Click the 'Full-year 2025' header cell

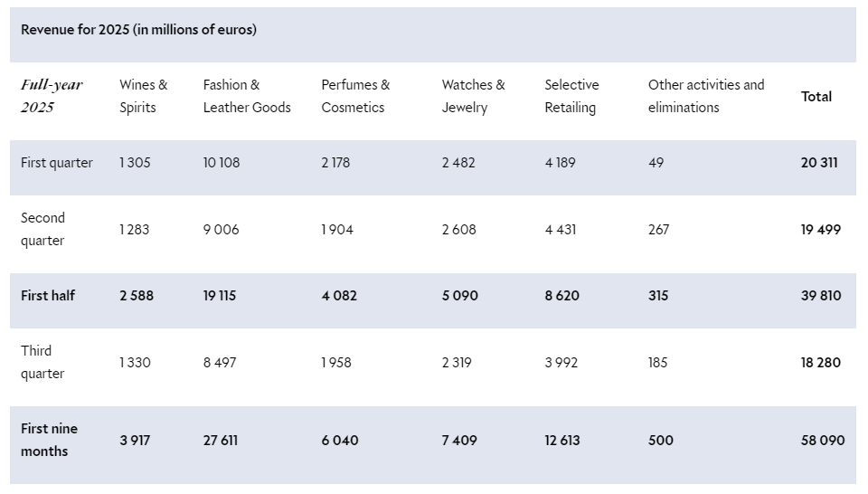pos(52,96)
